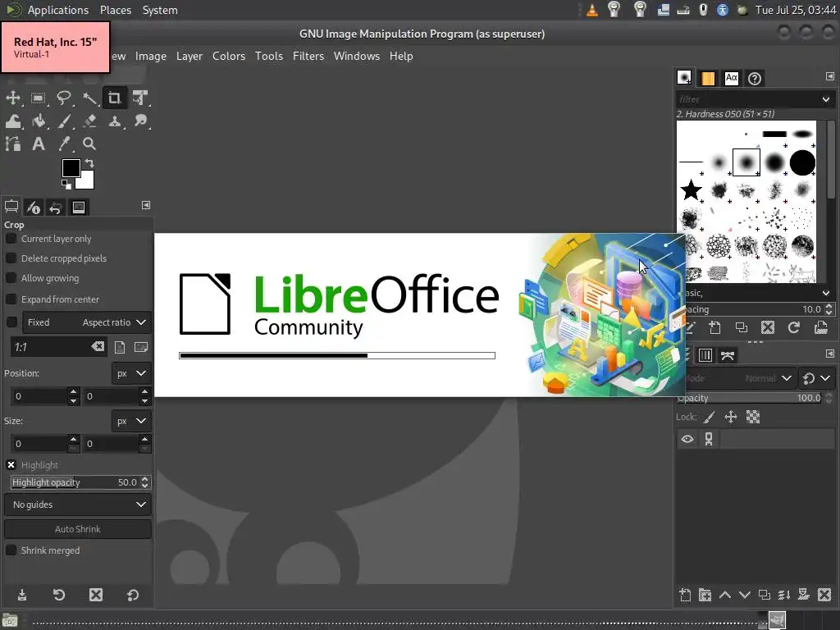
Task: Select the Paths tool
Action: pyautogui.click(x=13, y=144)
